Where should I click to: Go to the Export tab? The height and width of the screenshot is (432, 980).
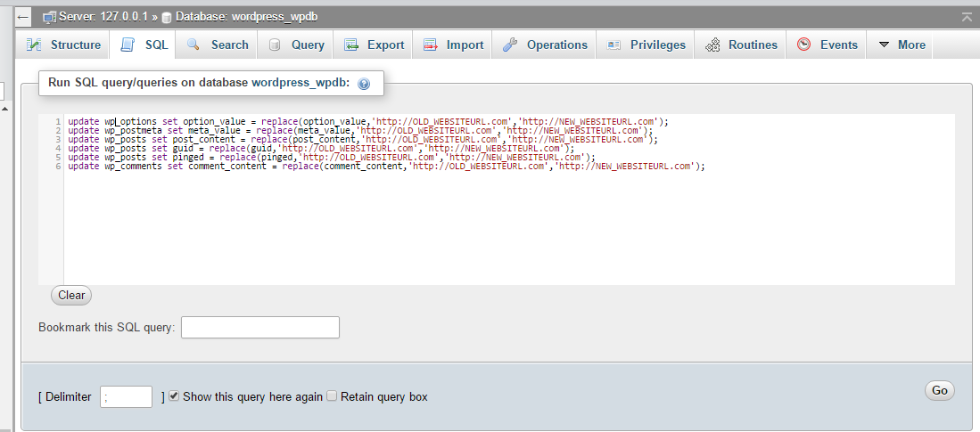(373, 45)
